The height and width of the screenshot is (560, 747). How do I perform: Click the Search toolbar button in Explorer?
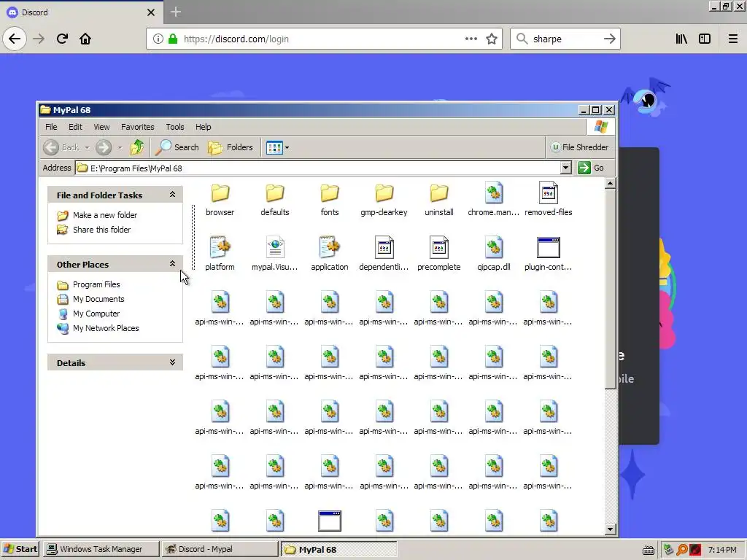(x=177, y=147)
